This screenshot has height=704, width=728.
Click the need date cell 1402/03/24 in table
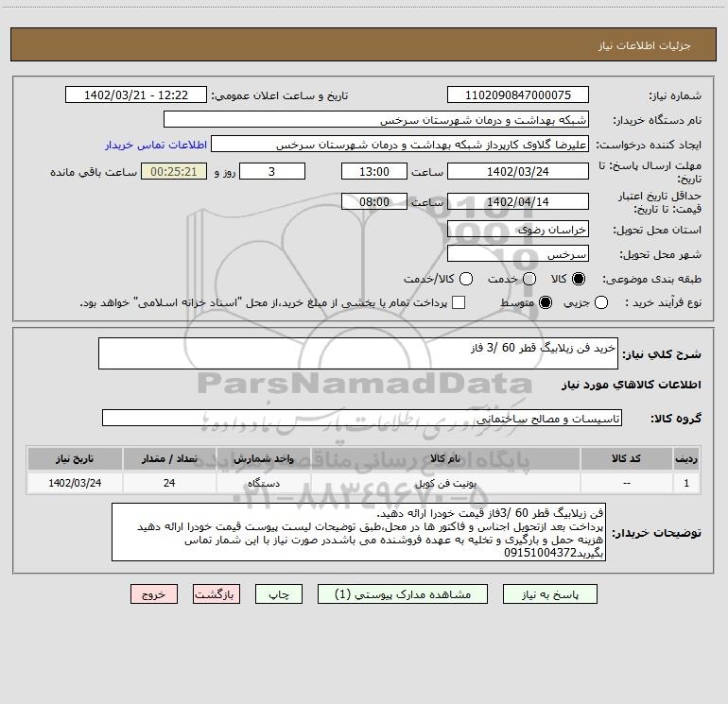[75, 483]
